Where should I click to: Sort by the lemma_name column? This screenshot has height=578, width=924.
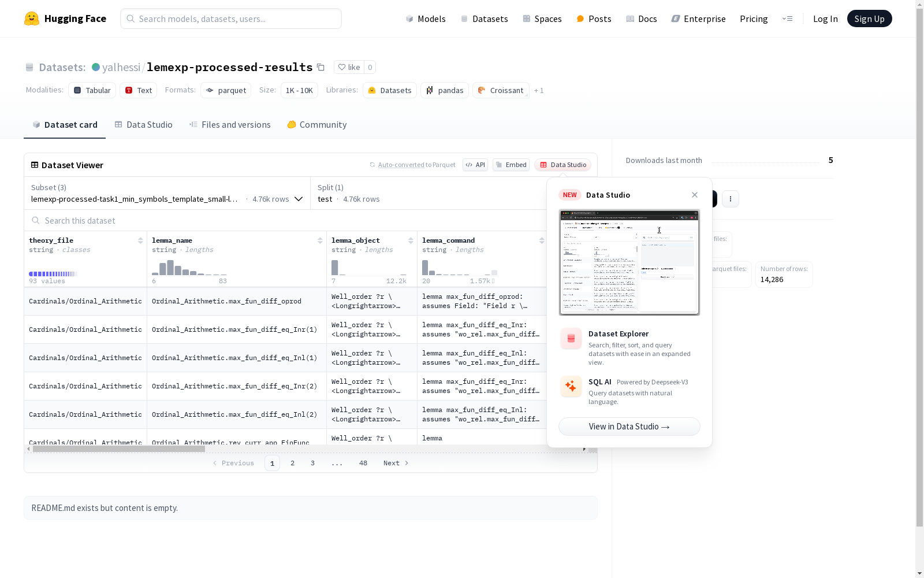pos(320,240)
